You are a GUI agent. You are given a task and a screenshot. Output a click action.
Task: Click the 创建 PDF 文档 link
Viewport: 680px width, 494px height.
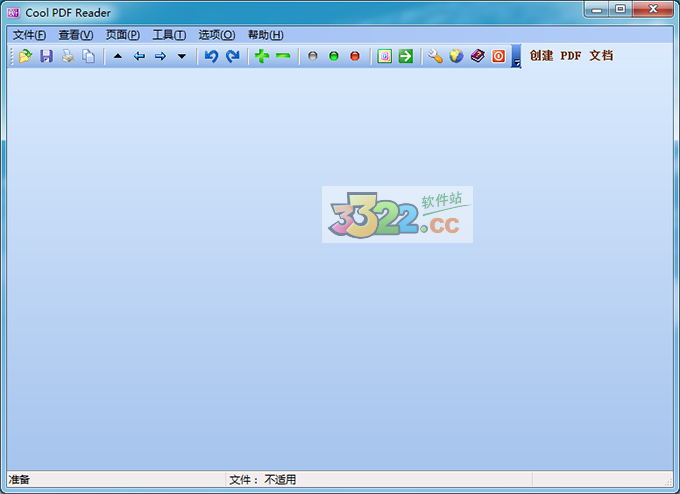[x=572, y=56]
